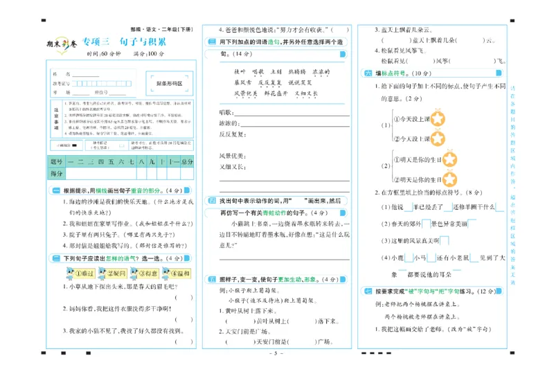
Task: Click the prompt label 风景优美:
Action: 233,156
